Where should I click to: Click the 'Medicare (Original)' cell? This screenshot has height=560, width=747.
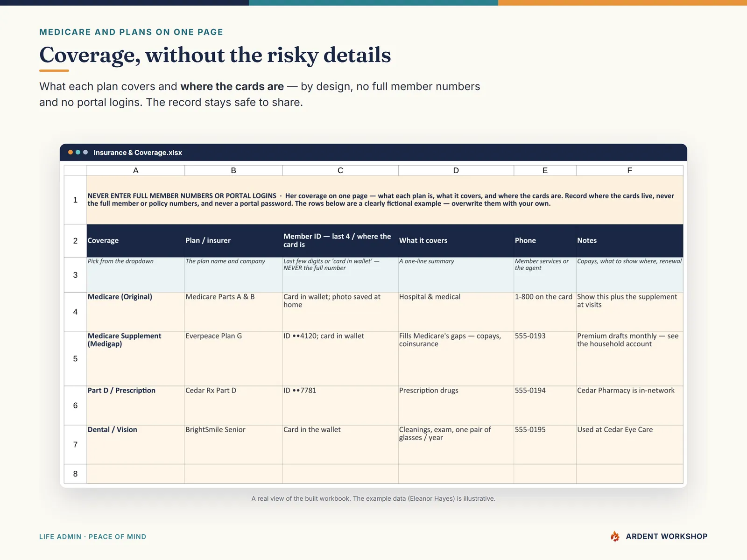coord(136,312)
